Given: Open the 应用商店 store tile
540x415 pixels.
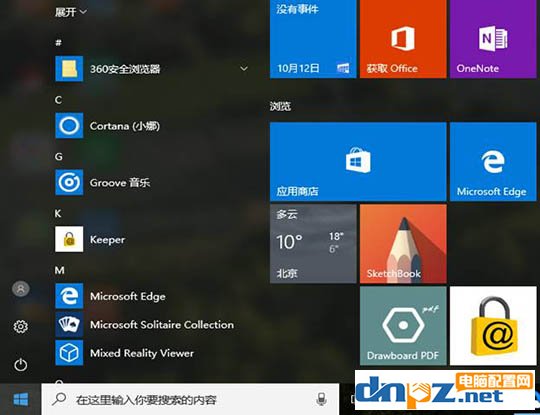Looking at the screenshot, I should (x=358, y=162).
